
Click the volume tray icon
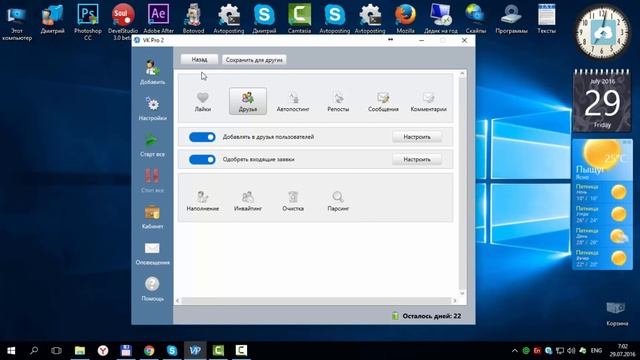tap(571, 351)
